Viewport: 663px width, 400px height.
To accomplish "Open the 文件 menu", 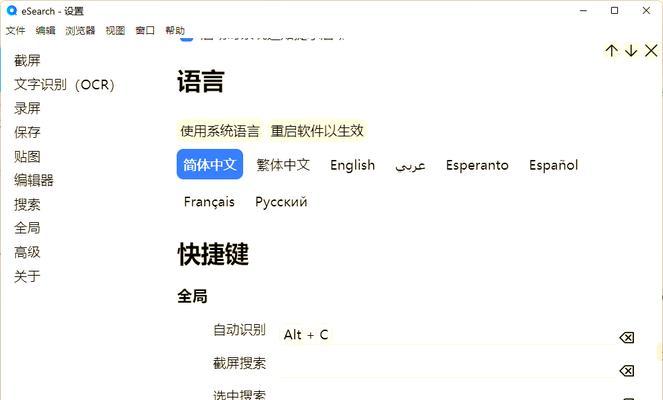I will (16, 30).
